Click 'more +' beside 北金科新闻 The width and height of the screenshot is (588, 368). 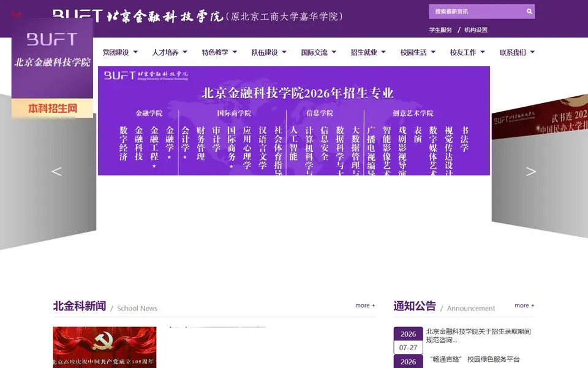pyautogui.click(x=365, y=305)
